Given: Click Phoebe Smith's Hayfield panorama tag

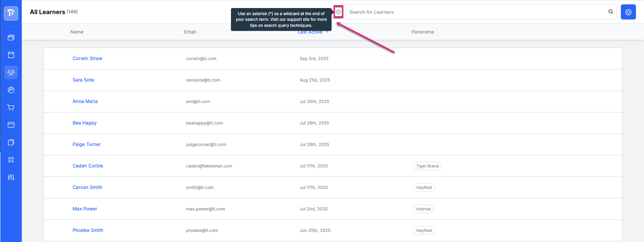Looking at the screenshot, I should 424,231.
